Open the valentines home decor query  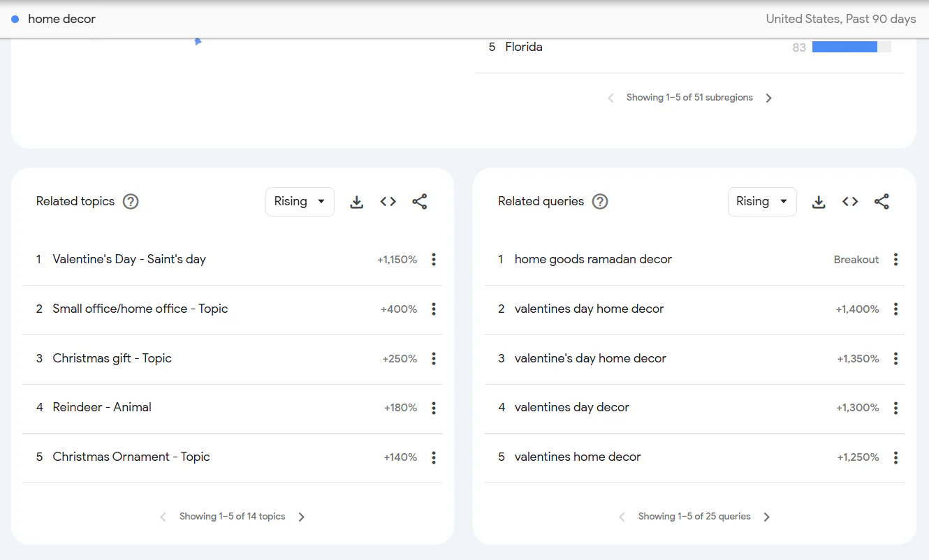[x=578, y=457]
